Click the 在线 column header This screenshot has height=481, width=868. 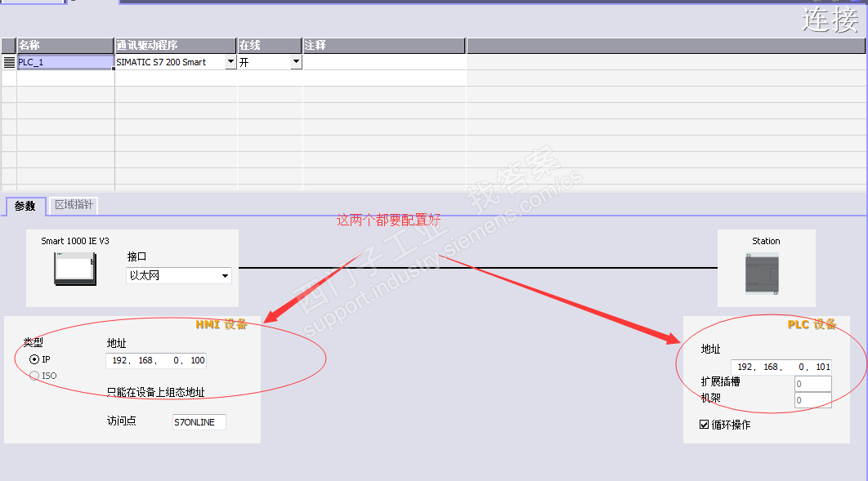[x=270, y=46]
